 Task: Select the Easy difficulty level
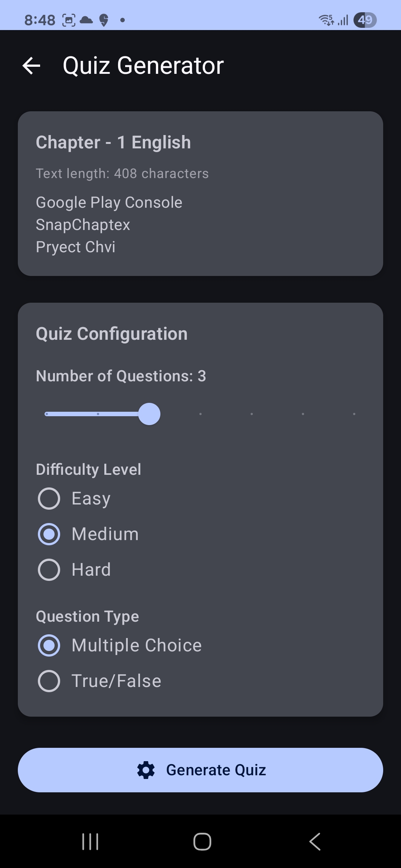tap(49, 498)
